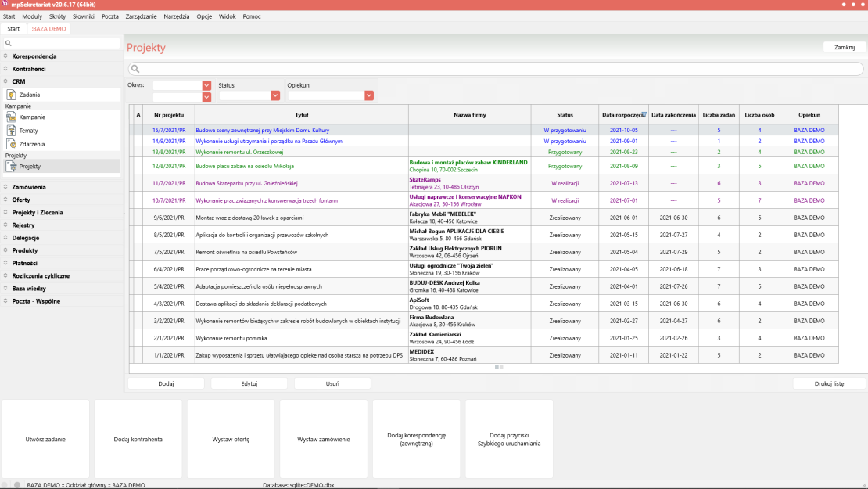Expand the Oferty section
The width and height of the screenshot is (868, 489).
coord(5,200)
